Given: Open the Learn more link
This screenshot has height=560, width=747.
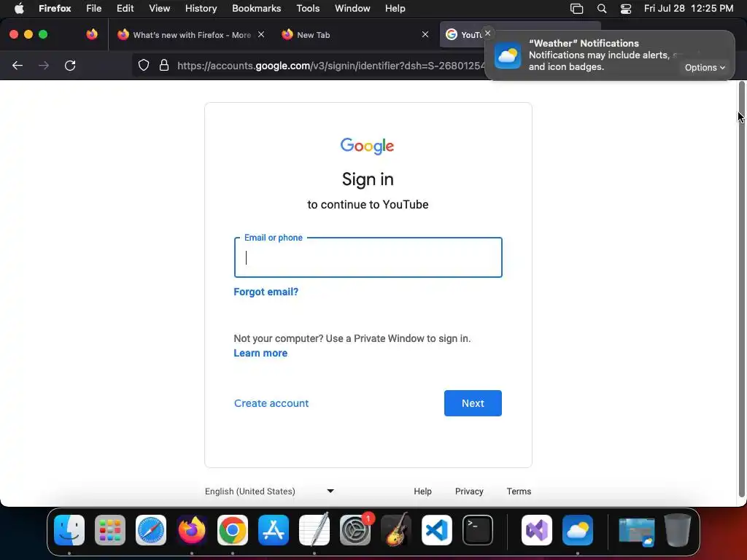Looking at the screenshot, I should (260, 354).
